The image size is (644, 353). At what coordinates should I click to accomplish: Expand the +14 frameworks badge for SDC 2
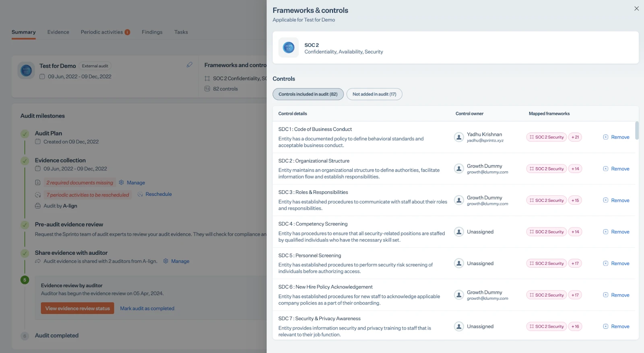pos(575,169)
